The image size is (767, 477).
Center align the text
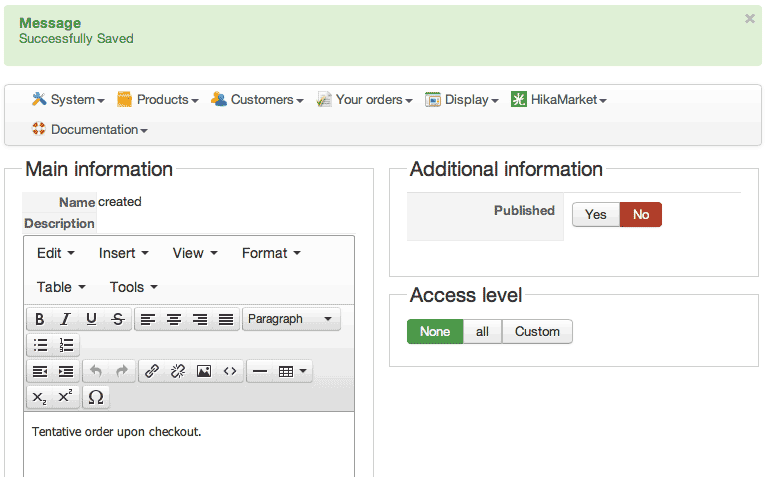(x=174, y=319)
